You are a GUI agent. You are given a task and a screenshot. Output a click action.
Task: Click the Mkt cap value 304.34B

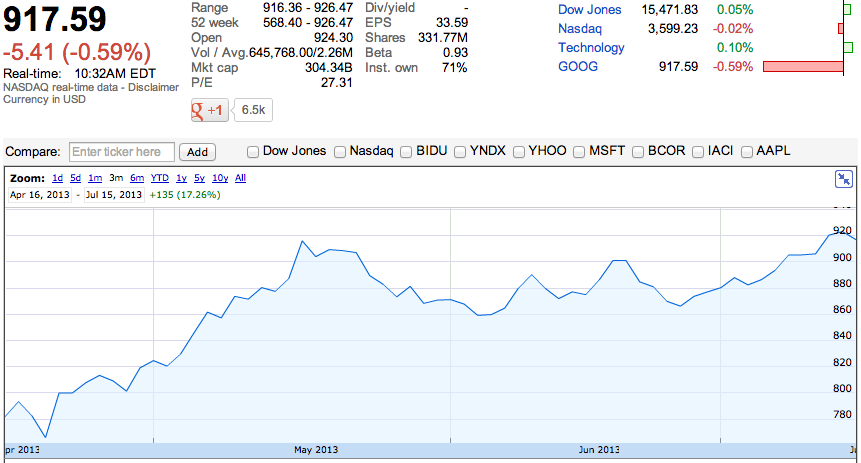[x=328, y=68]
